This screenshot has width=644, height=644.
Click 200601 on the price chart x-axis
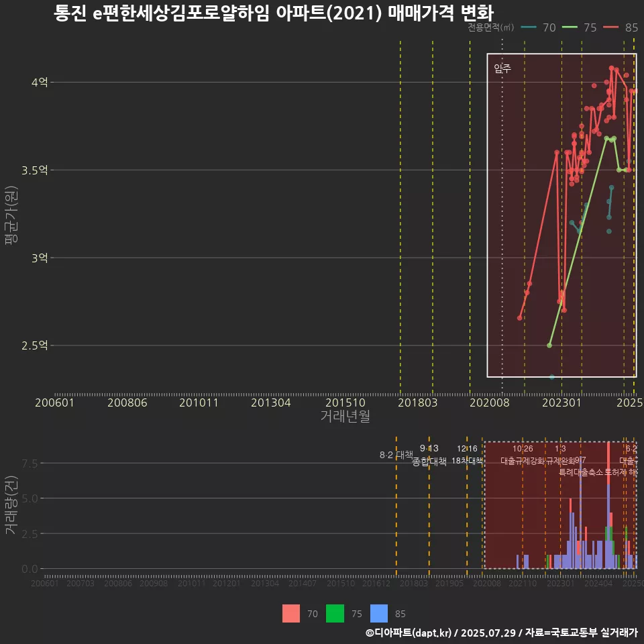pyautogui.click(x=54, y=402)
